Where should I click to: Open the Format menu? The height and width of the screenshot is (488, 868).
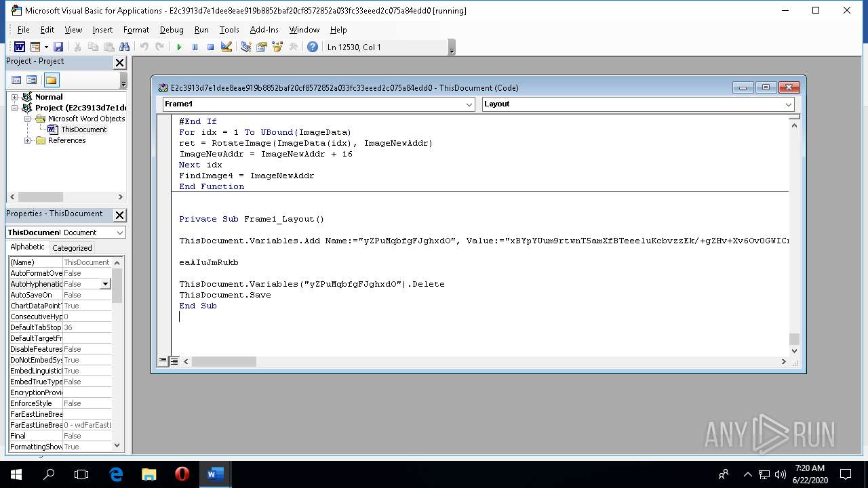tap(136, 30)
